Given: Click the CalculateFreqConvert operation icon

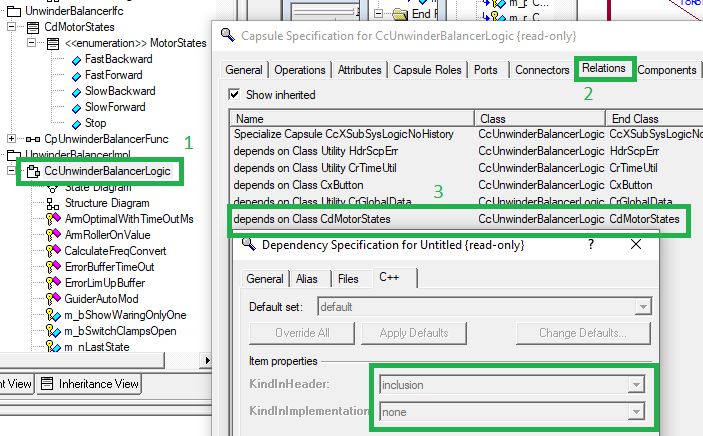Looking at the screenshot, I should pos(53,251).
